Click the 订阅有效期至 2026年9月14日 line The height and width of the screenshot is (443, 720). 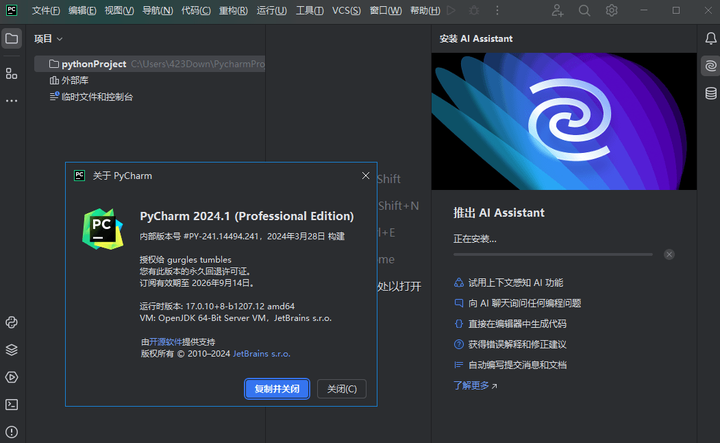(x=197, y=283)
